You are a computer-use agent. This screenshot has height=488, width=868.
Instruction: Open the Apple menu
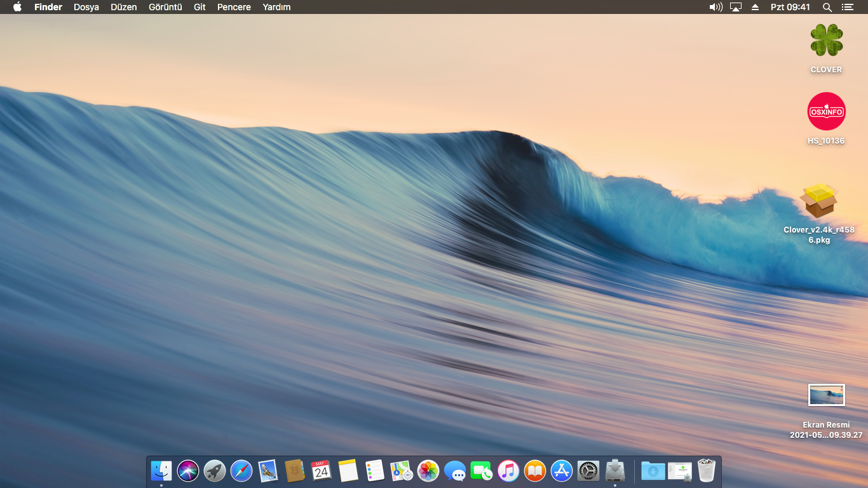tap(17, 7)
